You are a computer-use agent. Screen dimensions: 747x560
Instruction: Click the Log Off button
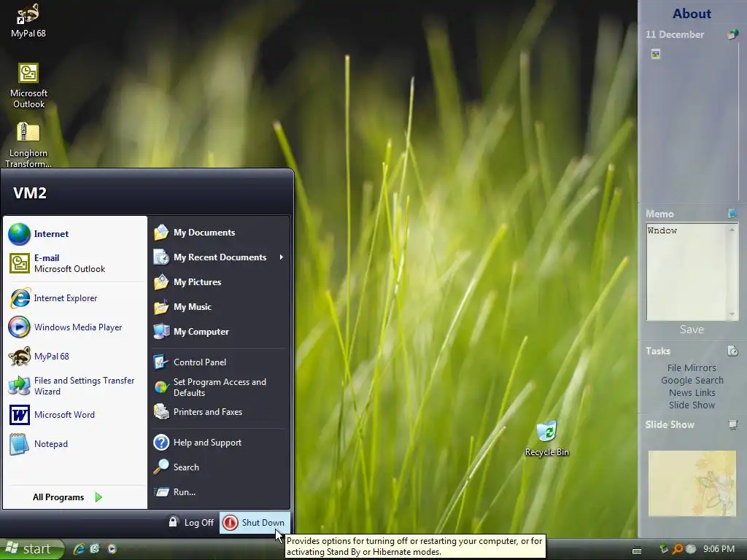click(192, 522)
